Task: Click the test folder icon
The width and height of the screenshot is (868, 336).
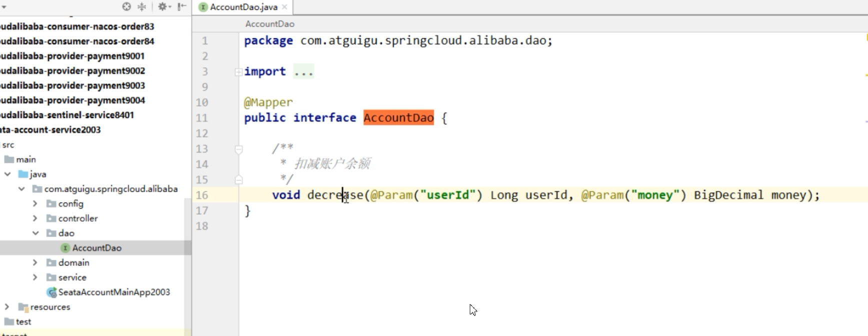Action: point(9,321)
